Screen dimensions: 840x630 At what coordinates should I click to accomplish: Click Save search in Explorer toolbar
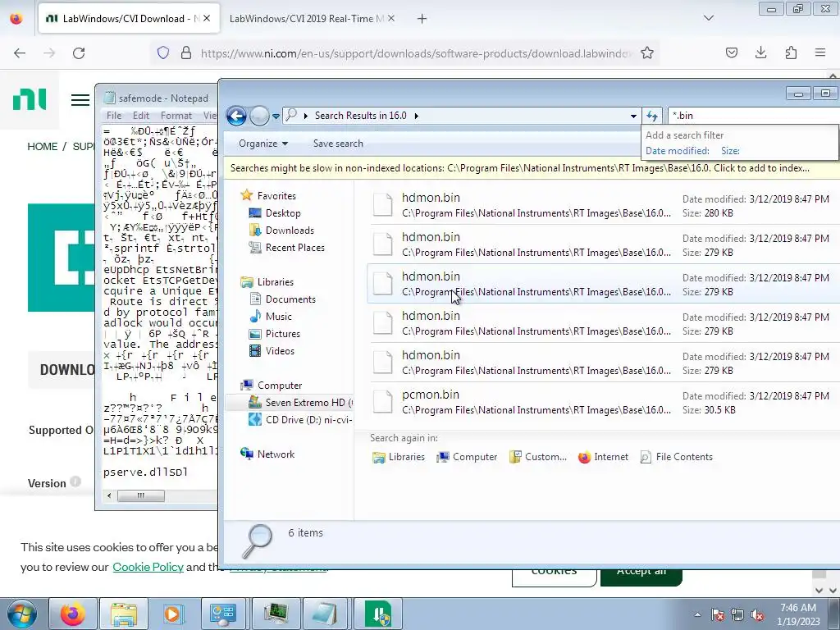[x=338, y=144]
